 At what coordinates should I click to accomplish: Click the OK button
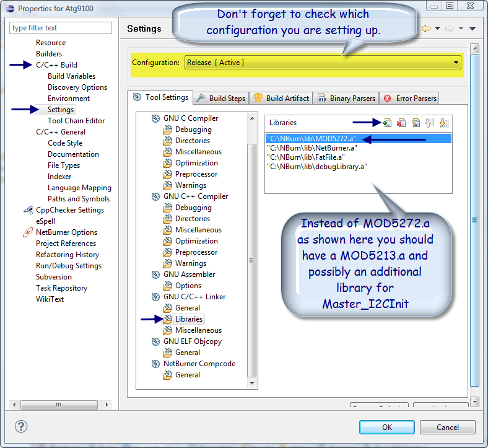(387, 427)
